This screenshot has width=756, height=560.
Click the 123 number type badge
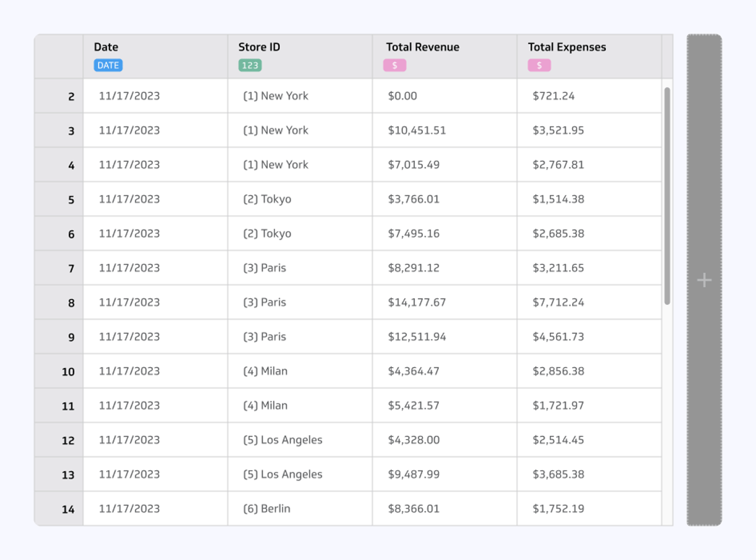(250, 65)
